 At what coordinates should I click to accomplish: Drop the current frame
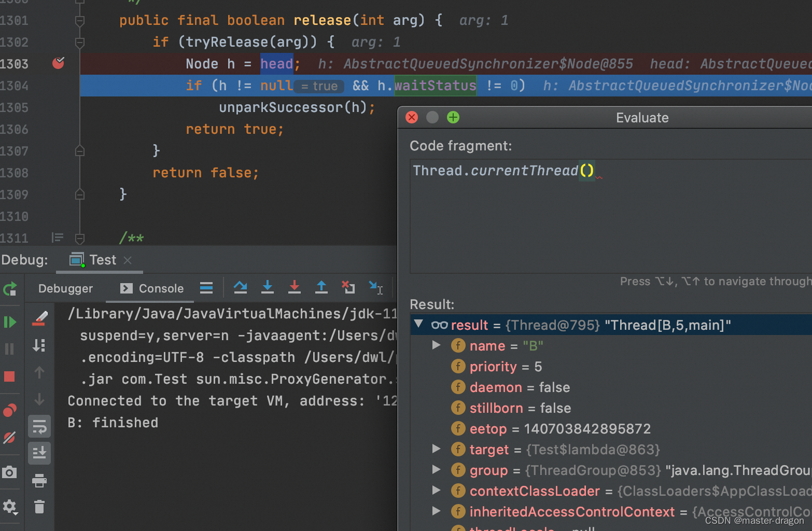click(x=348, y=287)
